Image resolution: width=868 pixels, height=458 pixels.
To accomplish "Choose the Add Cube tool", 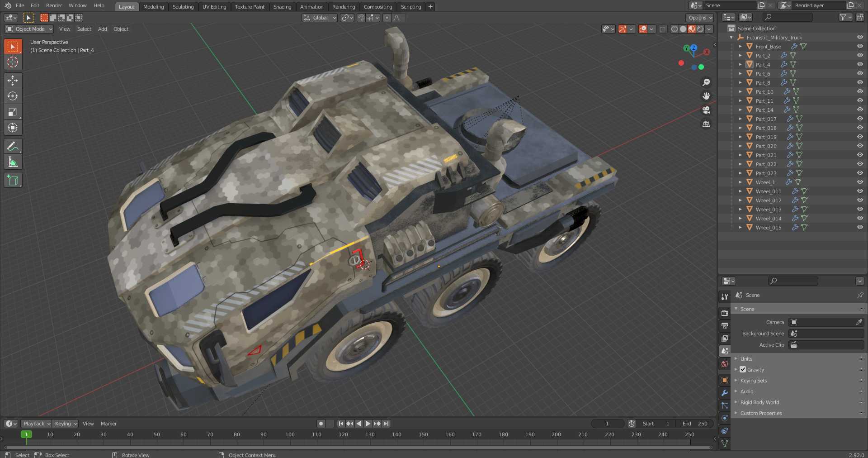I will pos(13,180).
